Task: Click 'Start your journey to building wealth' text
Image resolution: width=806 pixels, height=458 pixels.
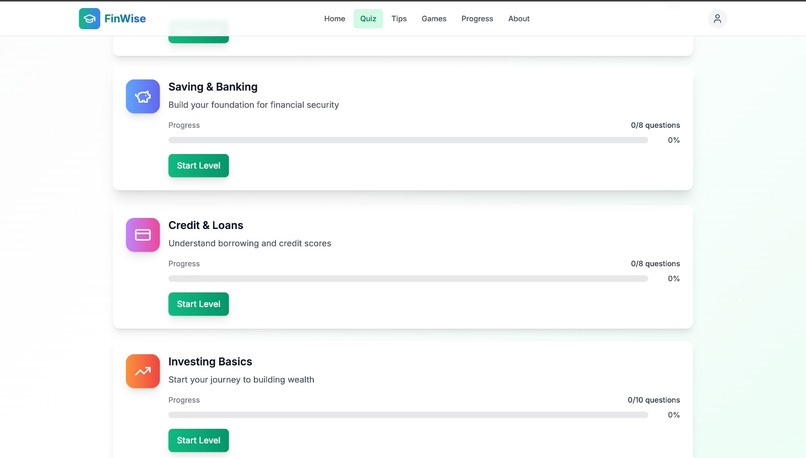Action: 241,379
